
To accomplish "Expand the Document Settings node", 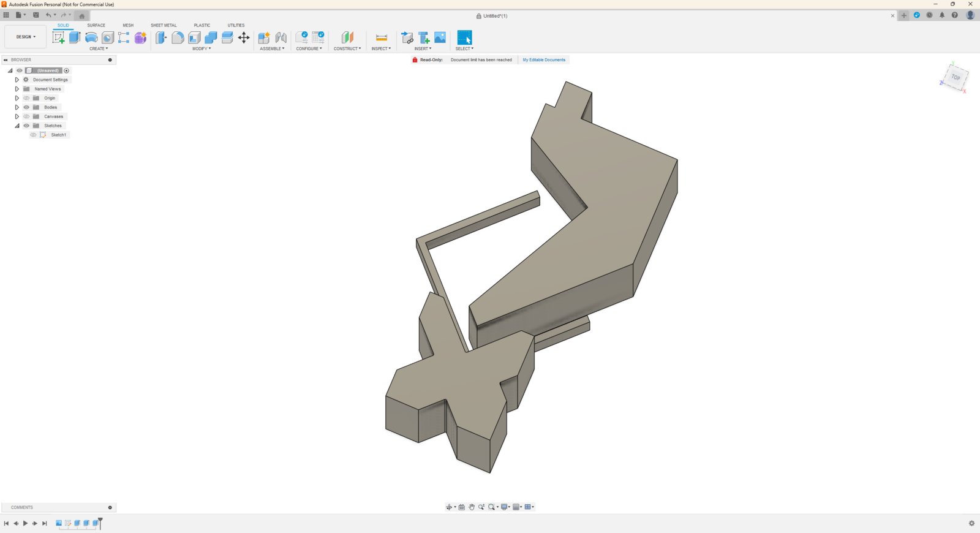I will tap(17, 80).
